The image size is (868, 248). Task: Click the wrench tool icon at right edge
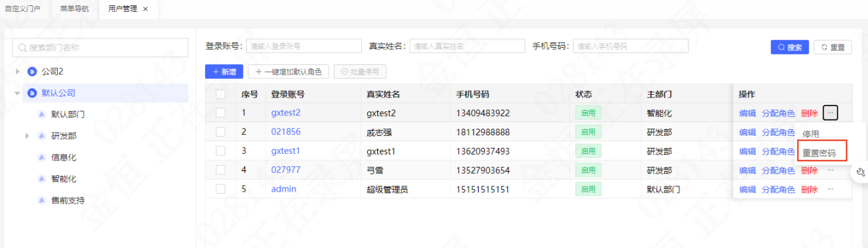pyautogui.click(x=861, y=172)
